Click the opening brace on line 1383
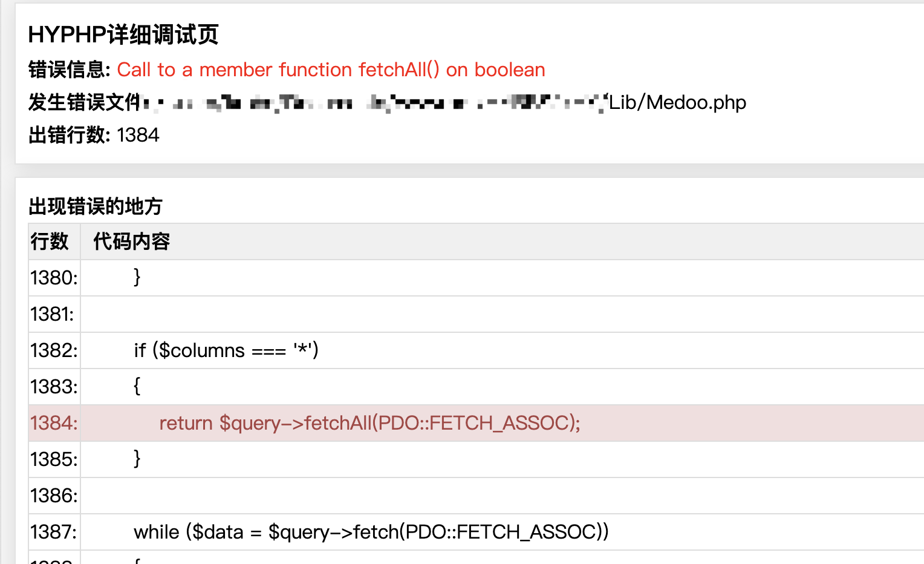Image resolution: width=924 pixels, height=564 pixels. [137, 386]
